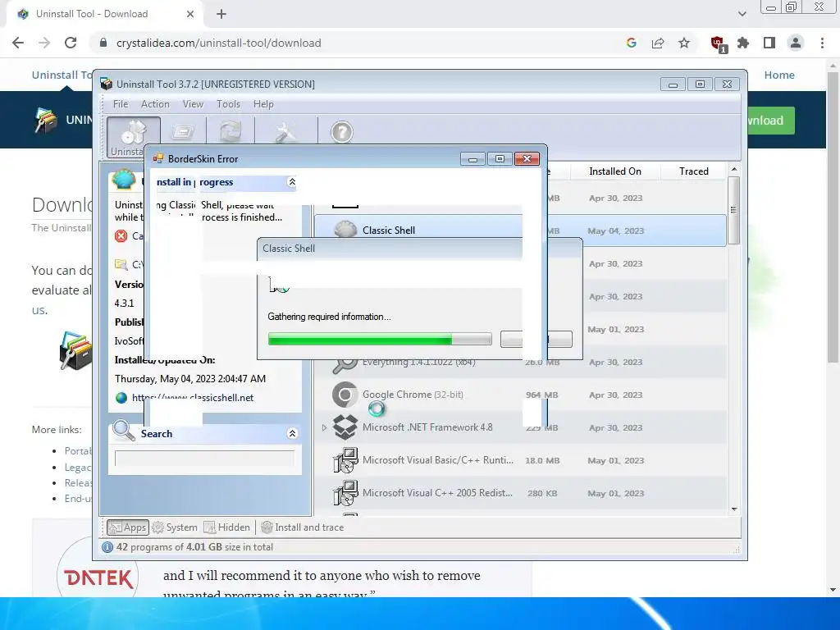Screen dimensions: 840x630
Task: Click the green Download button on webpage
Action: click(771, 121)
